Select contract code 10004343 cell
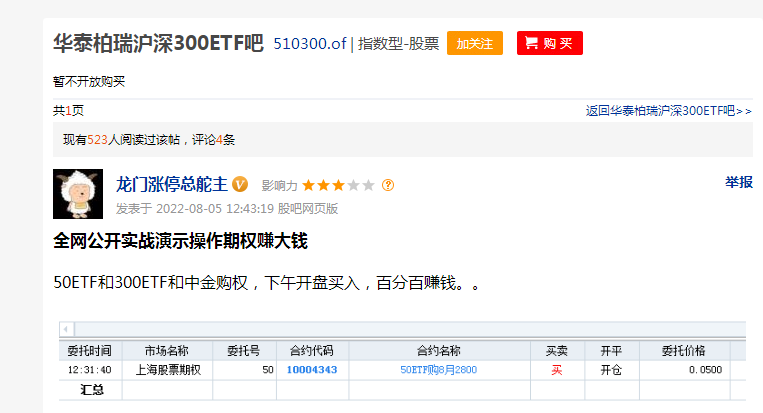763x413 pixels. pos(312,370)
